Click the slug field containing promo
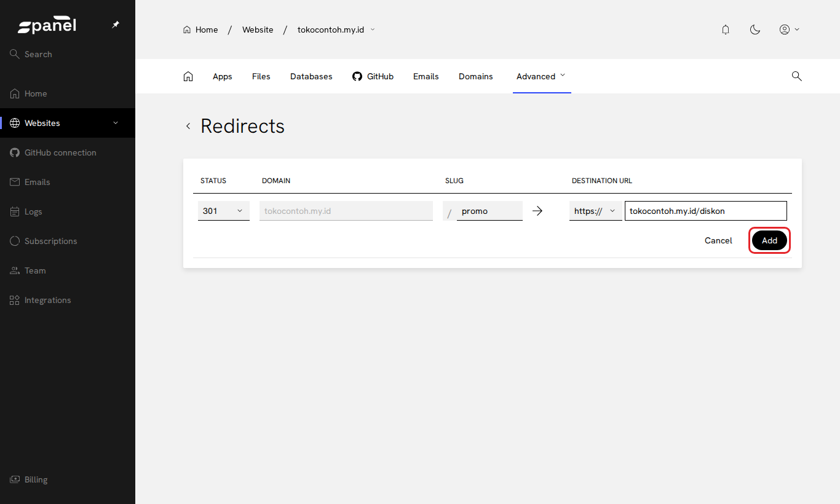This screenshot has width=840, height=504. click(x=489, y=211)
